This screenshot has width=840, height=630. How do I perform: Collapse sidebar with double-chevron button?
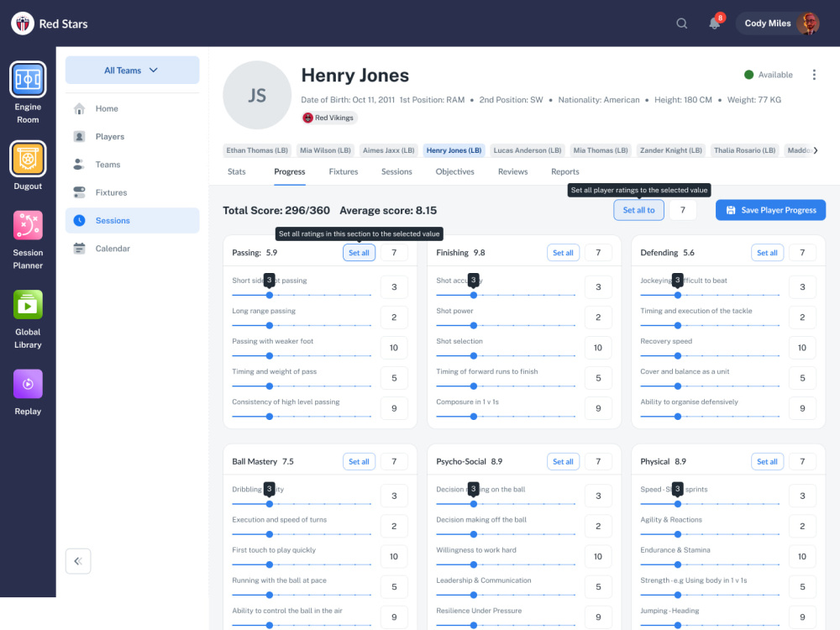78,561
